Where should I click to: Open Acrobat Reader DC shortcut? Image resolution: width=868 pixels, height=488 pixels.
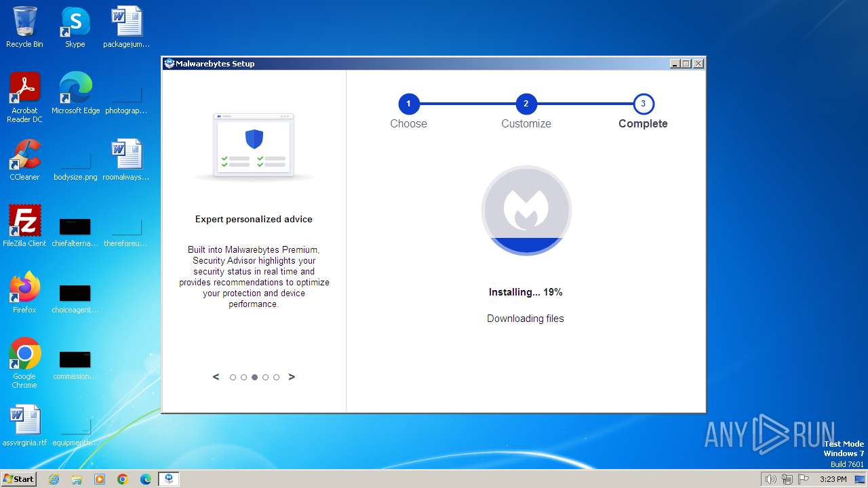click(x=24, y=98)
